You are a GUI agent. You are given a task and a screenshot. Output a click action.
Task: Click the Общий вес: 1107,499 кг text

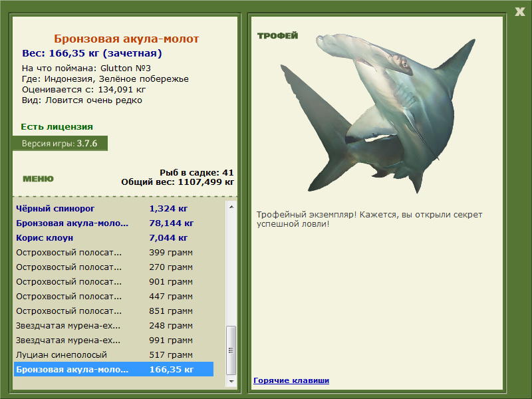pos(178,182)
